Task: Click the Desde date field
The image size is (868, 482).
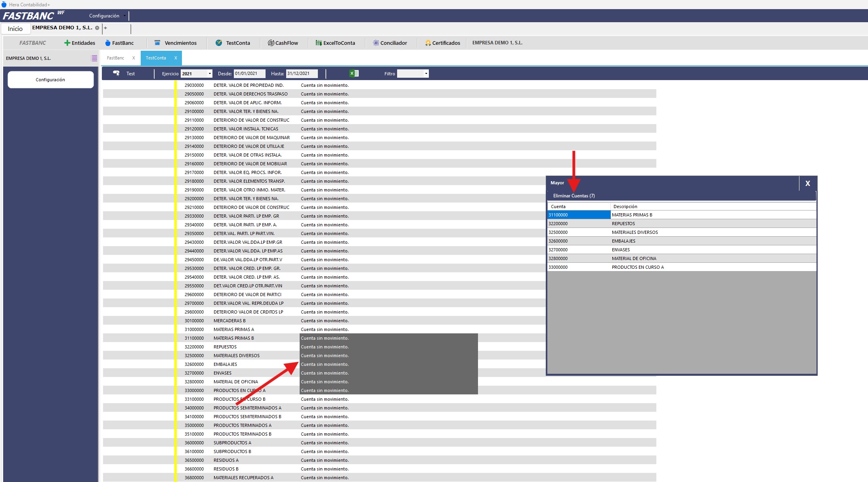Action: coord(249,73)
